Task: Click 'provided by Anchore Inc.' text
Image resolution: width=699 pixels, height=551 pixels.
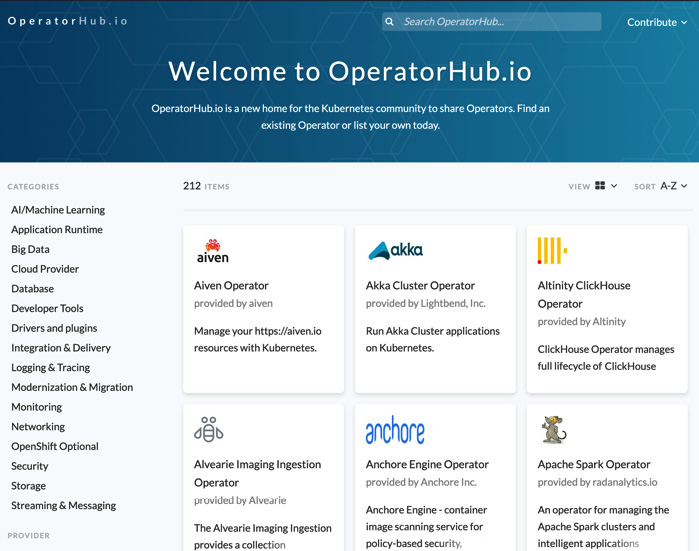Action: [421, 482]
